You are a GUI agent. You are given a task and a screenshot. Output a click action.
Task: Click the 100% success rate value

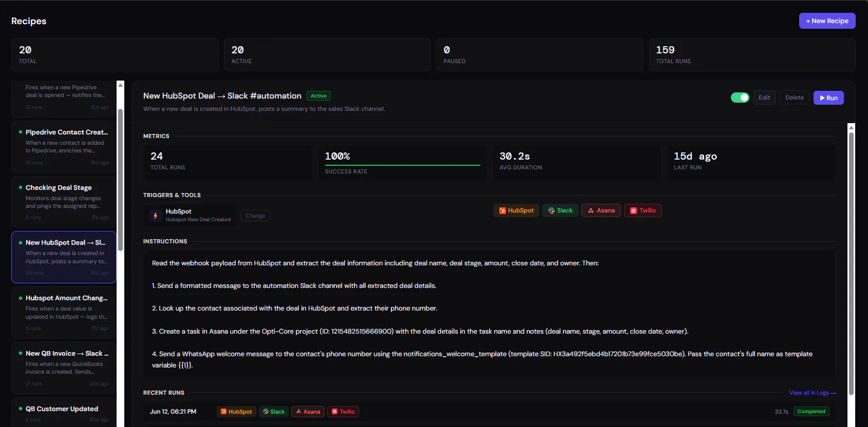(x=337, y=156)
